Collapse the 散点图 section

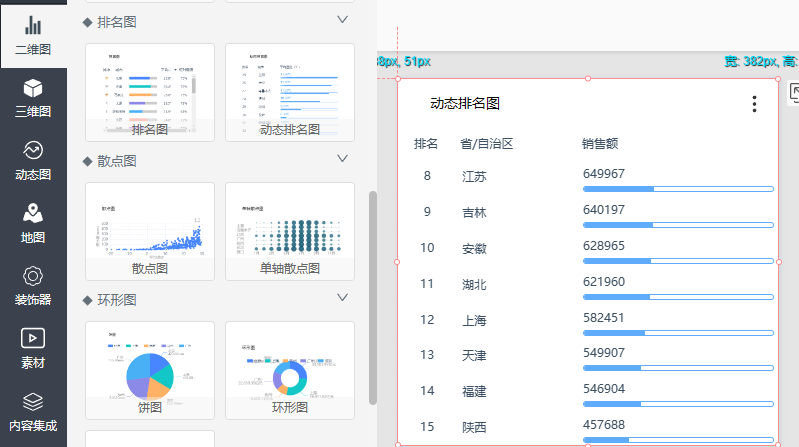point(342,159)
